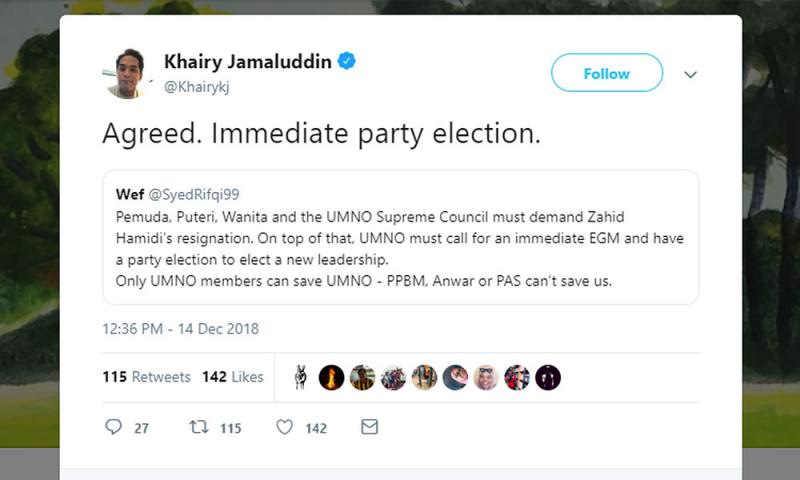The height and width of the screenshot is (480, 800).
Task: Like the tweet with the heart icon
Action: pyautogui.click(x=285, y=427)
